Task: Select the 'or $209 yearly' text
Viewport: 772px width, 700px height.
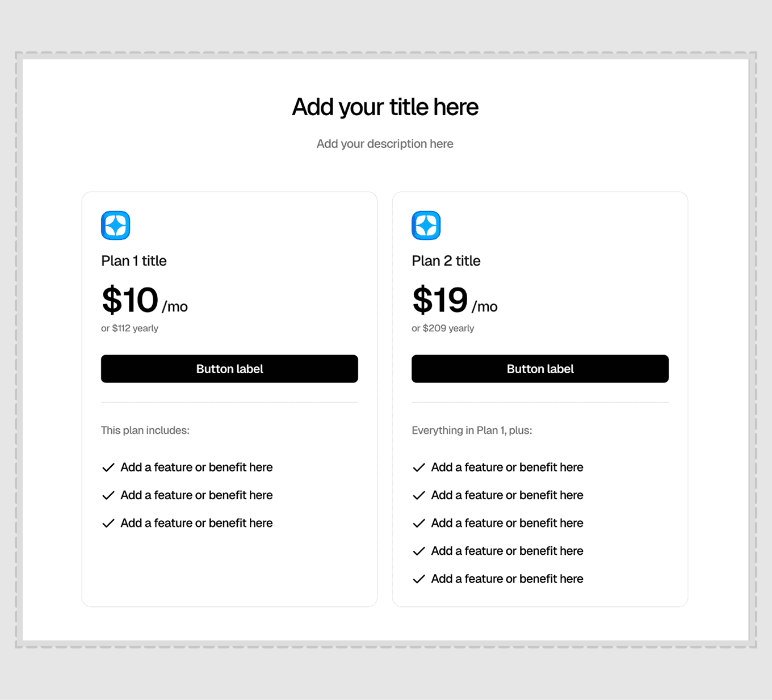Action: (x=443, y=328)
